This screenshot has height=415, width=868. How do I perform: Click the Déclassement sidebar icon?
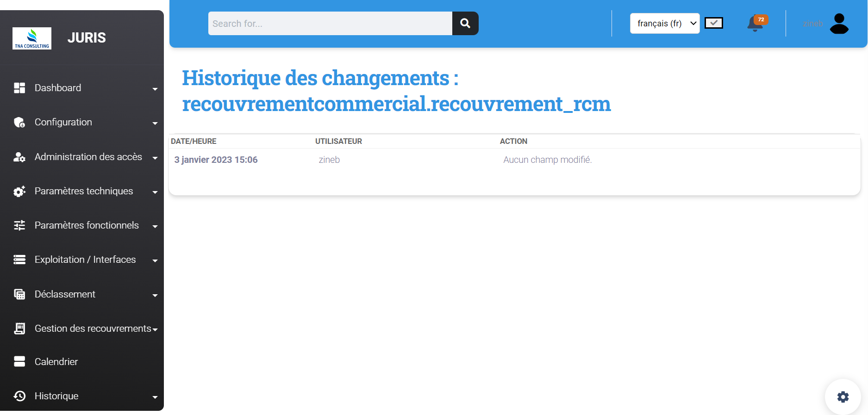point(19,294)
